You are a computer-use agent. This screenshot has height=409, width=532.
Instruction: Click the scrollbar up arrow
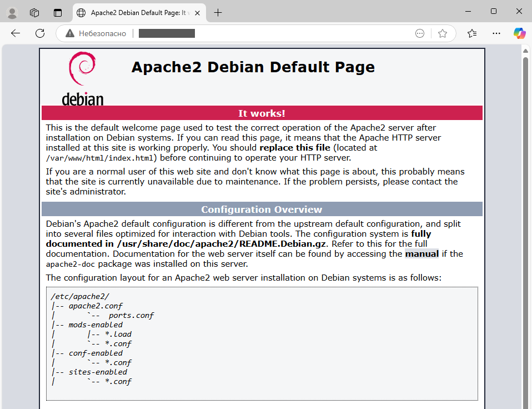525,51
